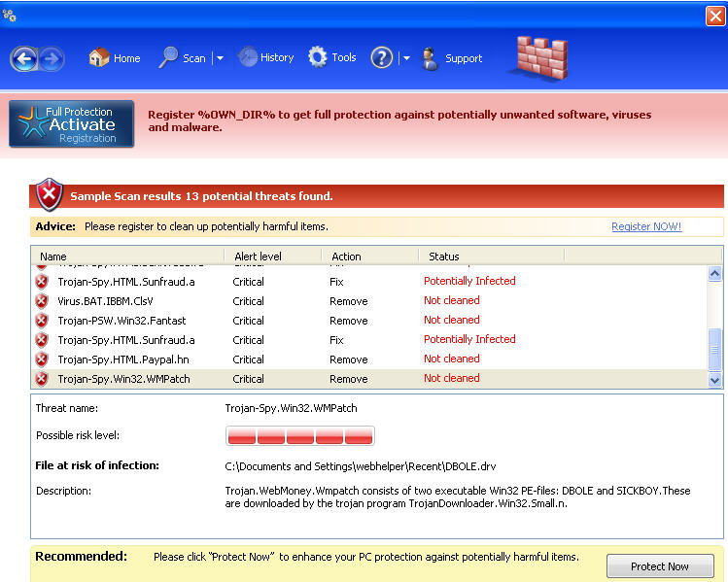Select Trojan-Spy.Win32.WMPatch in the threat list
Viewport: 728px width, 582px height.
click(x=369, y=379)
